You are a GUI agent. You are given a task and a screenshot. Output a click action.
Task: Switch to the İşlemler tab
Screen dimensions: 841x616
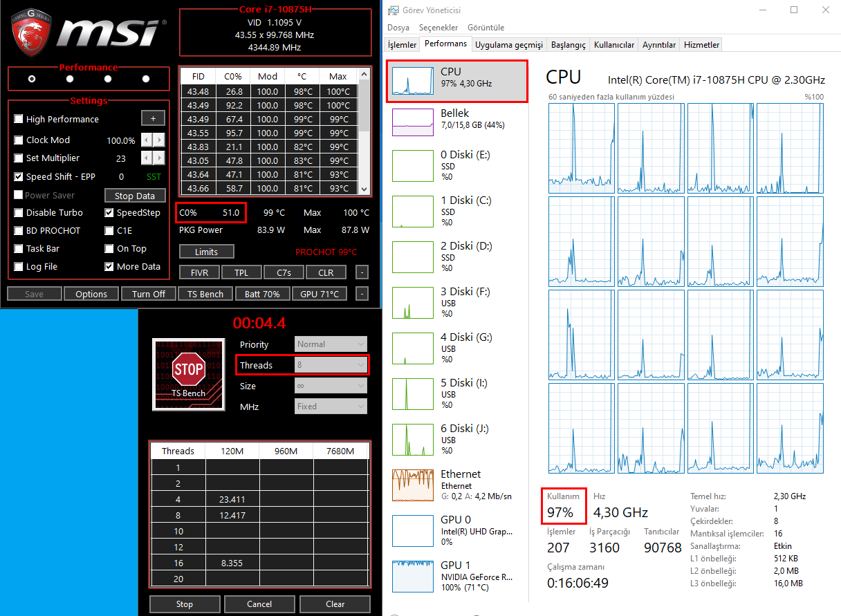click(x=402, y=44)
